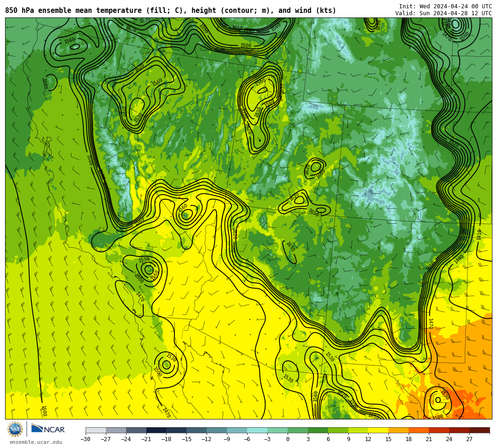
Task: Pick the light orange swatch between 15 and 18
Action: (399, 430)
